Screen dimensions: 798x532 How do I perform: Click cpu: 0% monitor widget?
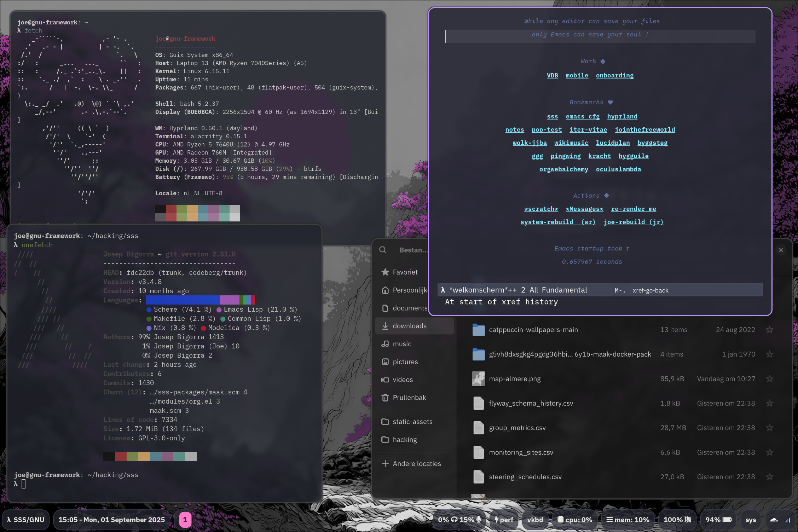coord(575,520)
